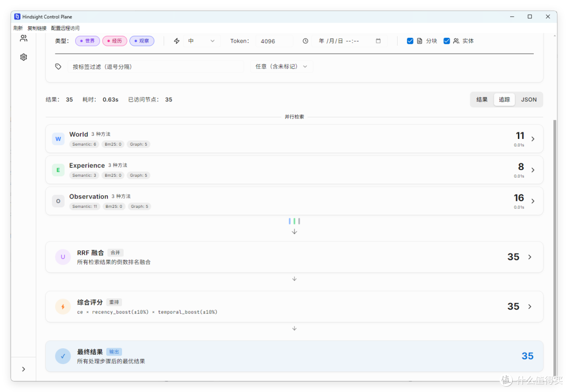Minimize the Hindsight Control Plane window
The image size is (568, 392).
click(x=512, y=17)
